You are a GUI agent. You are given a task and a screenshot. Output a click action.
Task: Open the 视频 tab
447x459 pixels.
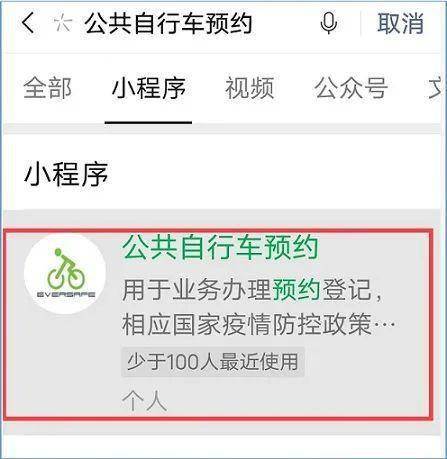tap(250, 88)
